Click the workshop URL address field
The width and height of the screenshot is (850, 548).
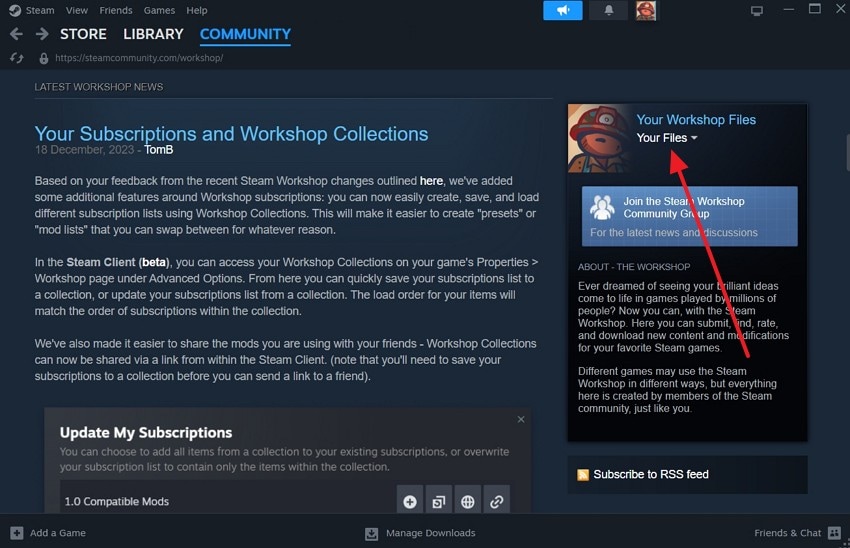click(139, 58)
